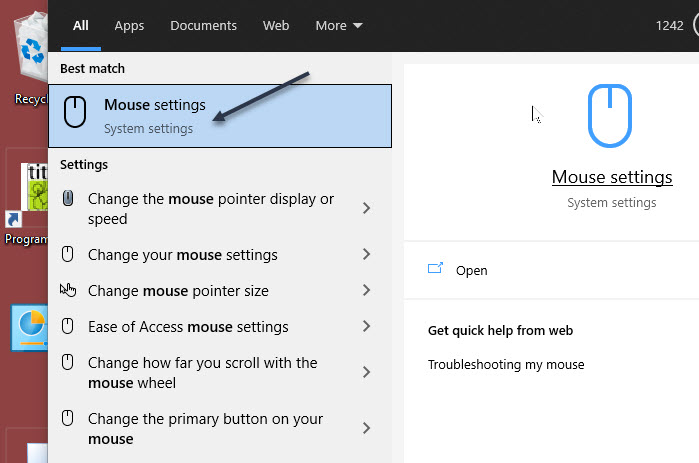This screenshot has width=699, height=463.
Task: Click the mouse icon in the Best match row
Action: click(x=76, y=114)
